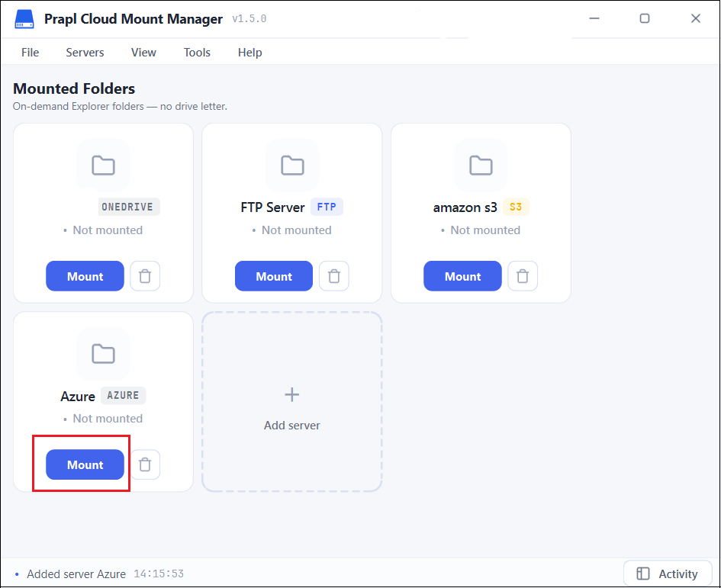The image size is (721, 588).
Task: Click the amazon s3 name
Action: 465,207
